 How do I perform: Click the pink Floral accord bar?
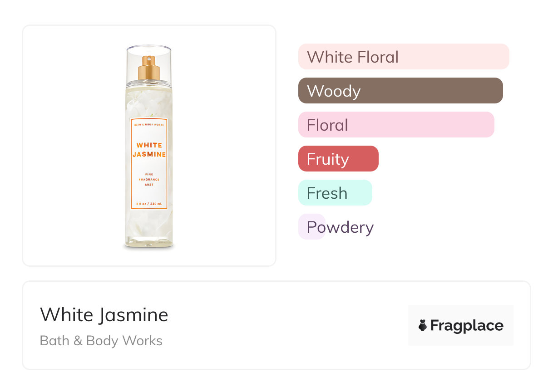click(x=396, y=125)
